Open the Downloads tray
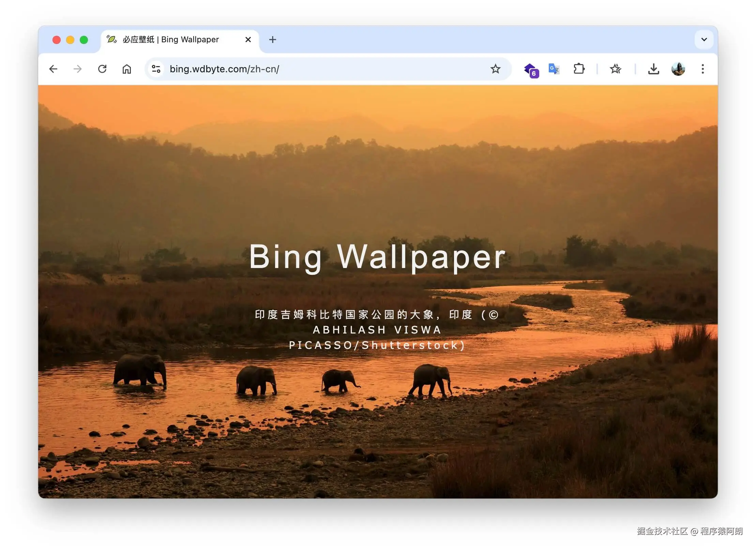The image size is (756, 549). [653, 69]
